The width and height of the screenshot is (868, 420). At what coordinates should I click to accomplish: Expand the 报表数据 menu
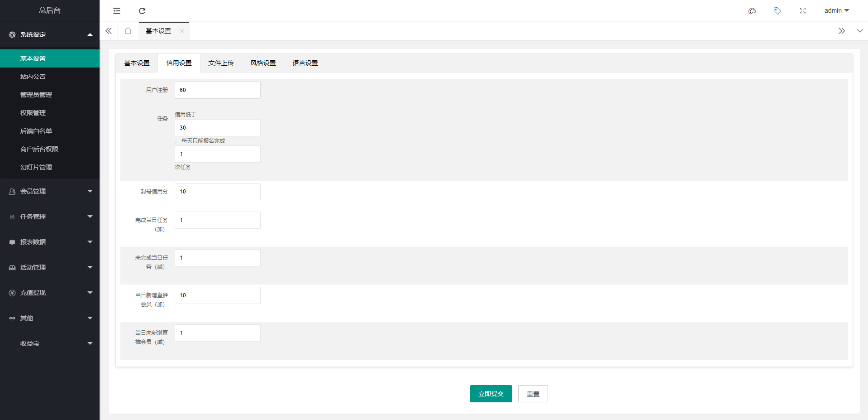coord(50,242)
